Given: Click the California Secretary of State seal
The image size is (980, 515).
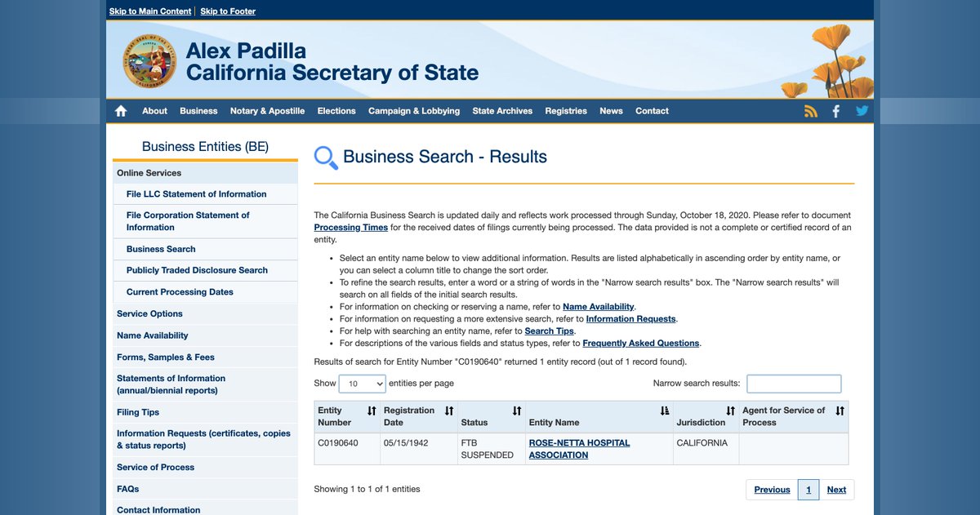Looking at the screenshot, I should point(149,60).
